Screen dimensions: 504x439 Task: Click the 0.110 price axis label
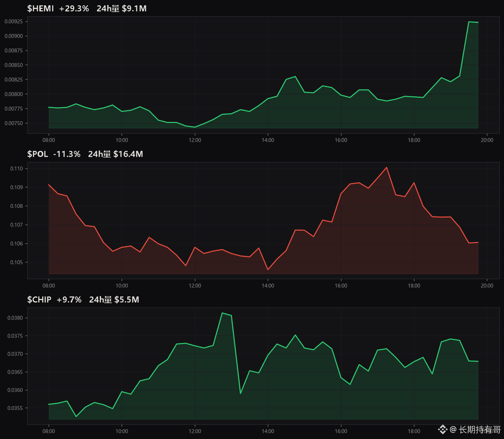(16, 168)
